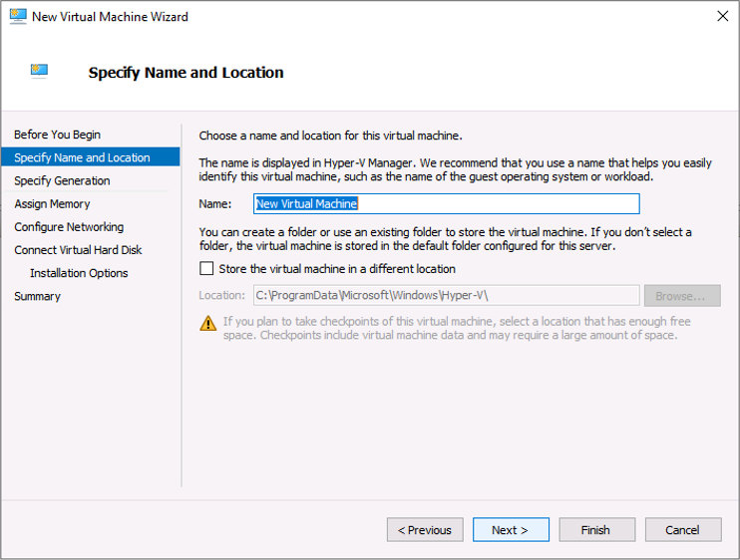This screenshot has height=560, width=740.
Task: Switch to the Configure Networking step
Action: (69, 226)
